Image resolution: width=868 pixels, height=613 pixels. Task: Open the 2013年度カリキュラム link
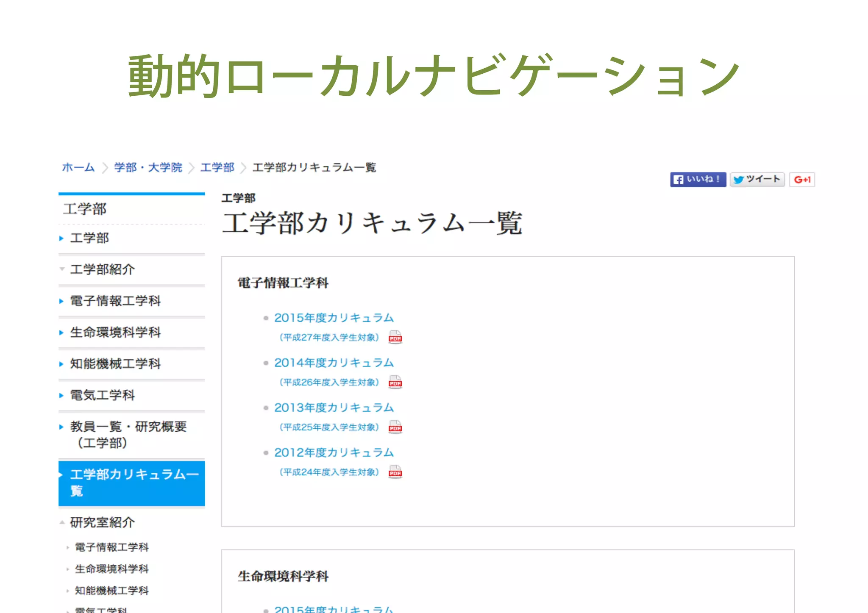pyautogui.click(x=334, y=408)
